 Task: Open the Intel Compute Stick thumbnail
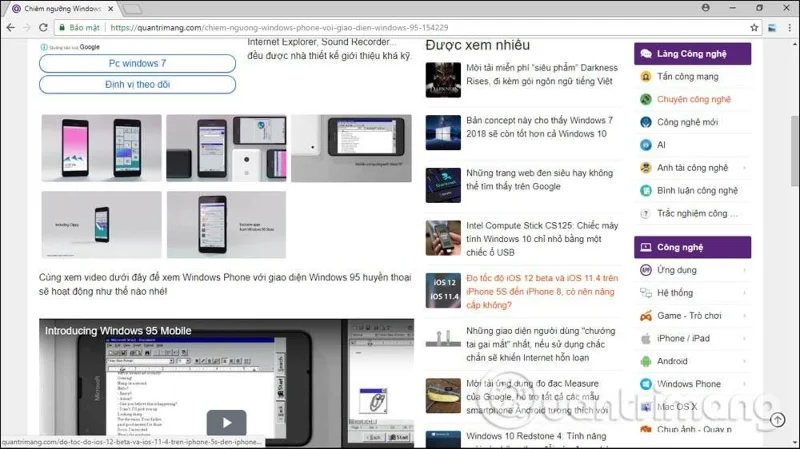(x=443, y=238)
